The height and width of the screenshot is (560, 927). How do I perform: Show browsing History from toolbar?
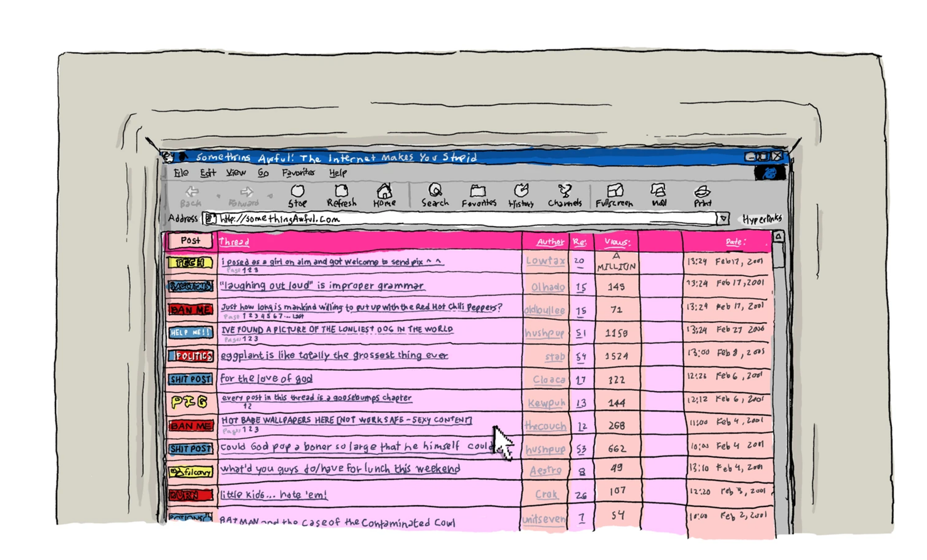click(521, 195)
